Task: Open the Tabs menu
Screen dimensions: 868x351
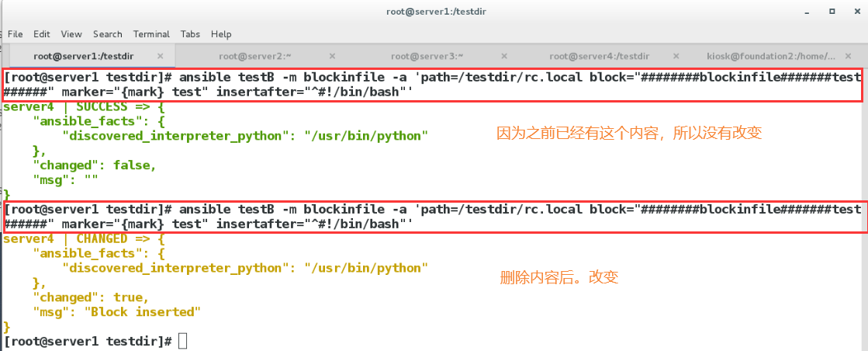Action: pos(190,34)
